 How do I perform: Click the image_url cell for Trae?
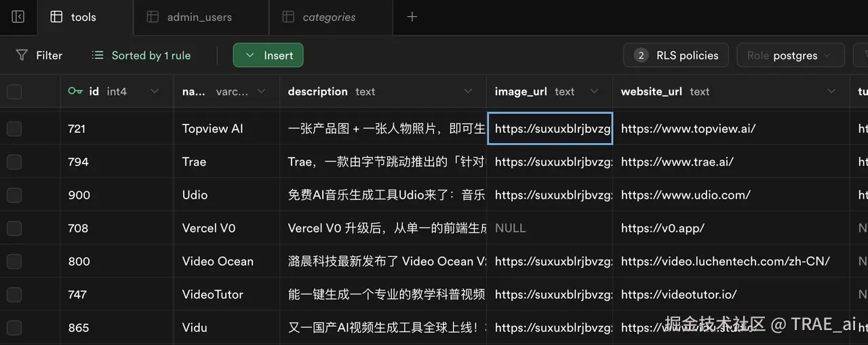point(550,162)
